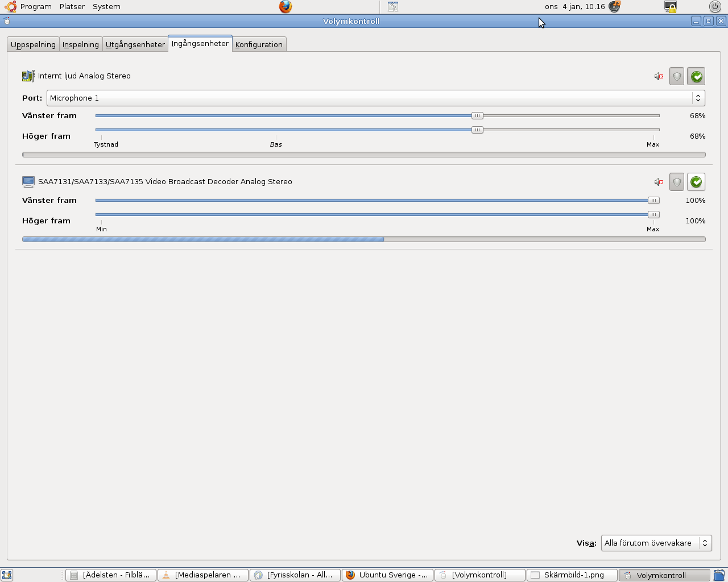The width and height of the screenshot is (728, 582).
Task: Click the Ubuntu logo in top panel
Action: tap(10, 7)
